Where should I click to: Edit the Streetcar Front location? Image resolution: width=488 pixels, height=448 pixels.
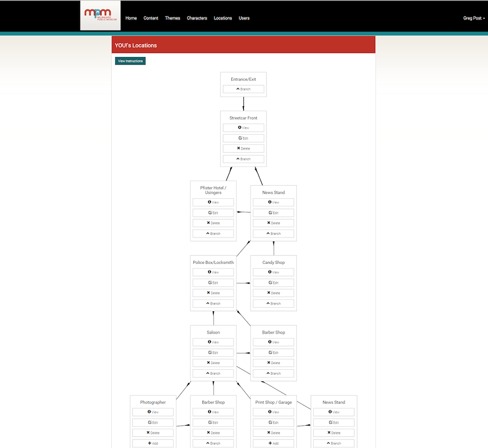243,138
